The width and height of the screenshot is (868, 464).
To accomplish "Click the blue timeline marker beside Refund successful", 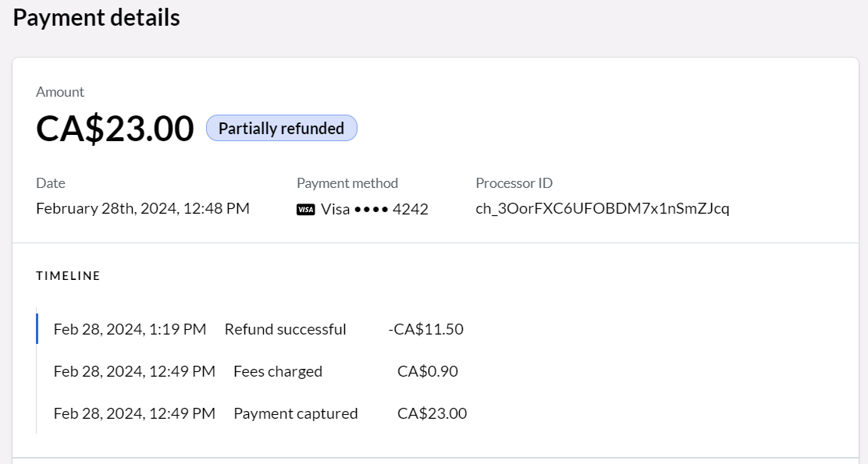I will 37,329.
